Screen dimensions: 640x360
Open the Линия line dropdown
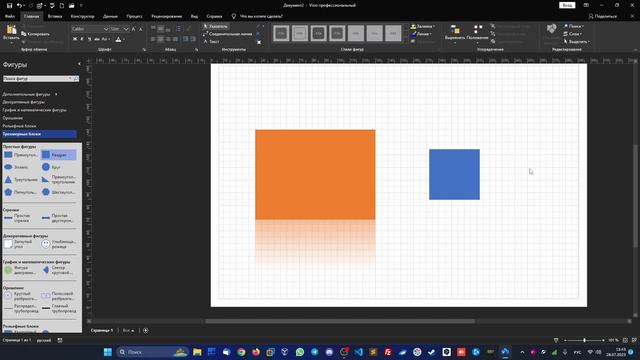(x=421, y=34)
